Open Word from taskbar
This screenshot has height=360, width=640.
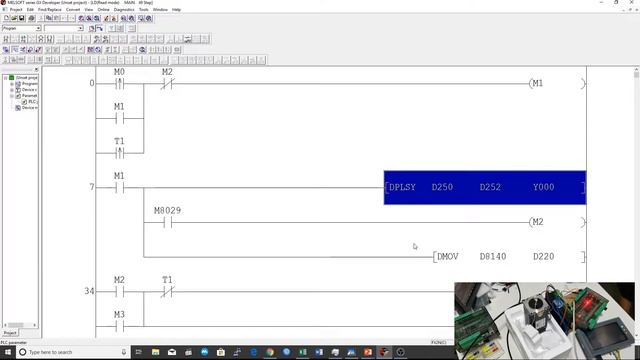coord(319,352)
